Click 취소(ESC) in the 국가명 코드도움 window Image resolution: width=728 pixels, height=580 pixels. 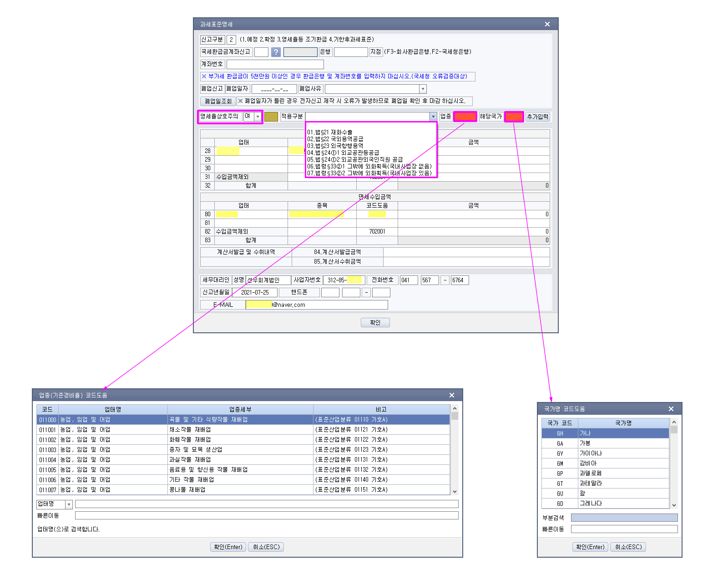click(628, 547)
